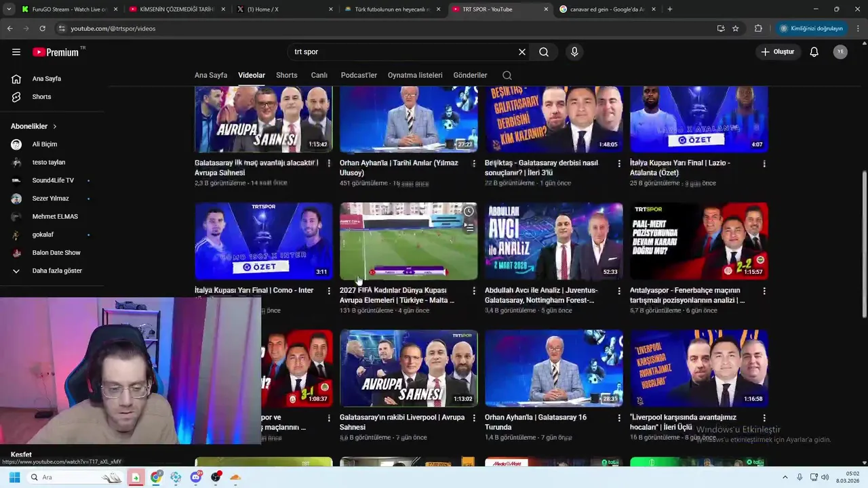This screenshot has width=868, height=488.
Task: Run search with the magnifier button
Action: (544, 52)
